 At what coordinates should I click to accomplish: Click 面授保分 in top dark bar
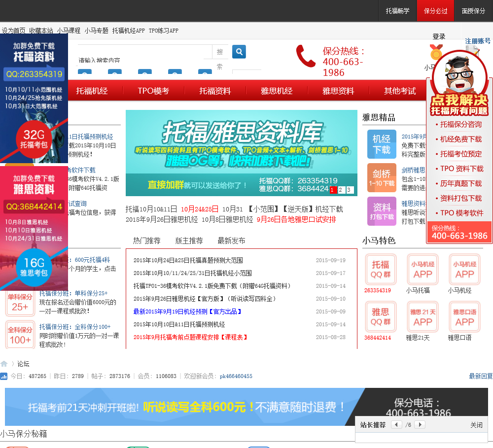click(473, 11)
